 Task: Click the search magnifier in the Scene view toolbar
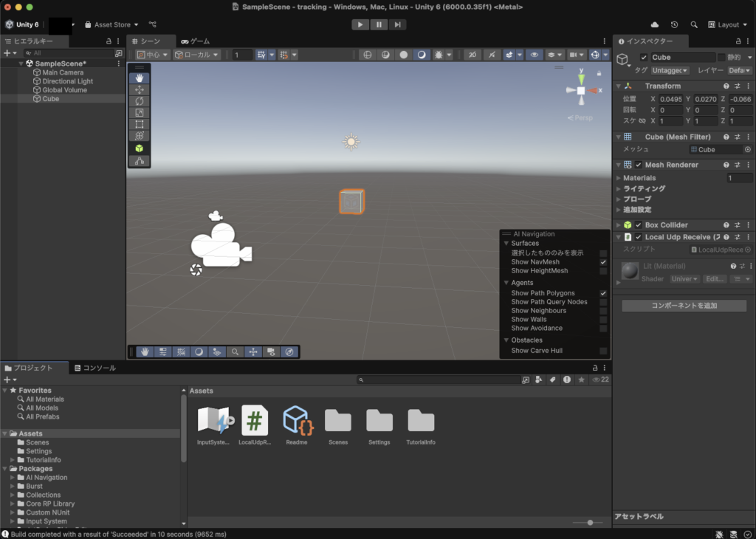(235, 351)
